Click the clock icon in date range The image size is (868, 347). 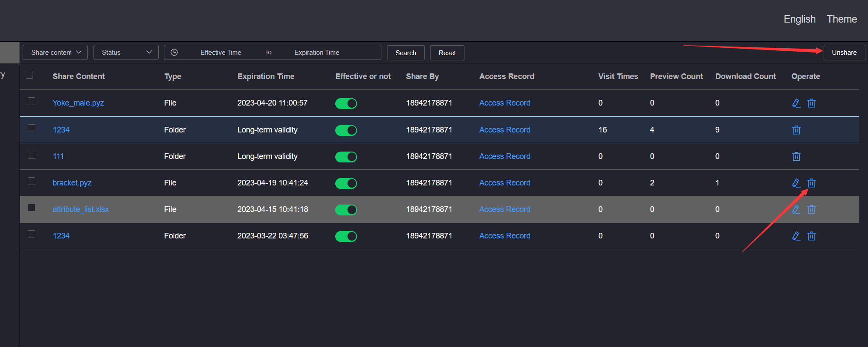tap(174, 52)
